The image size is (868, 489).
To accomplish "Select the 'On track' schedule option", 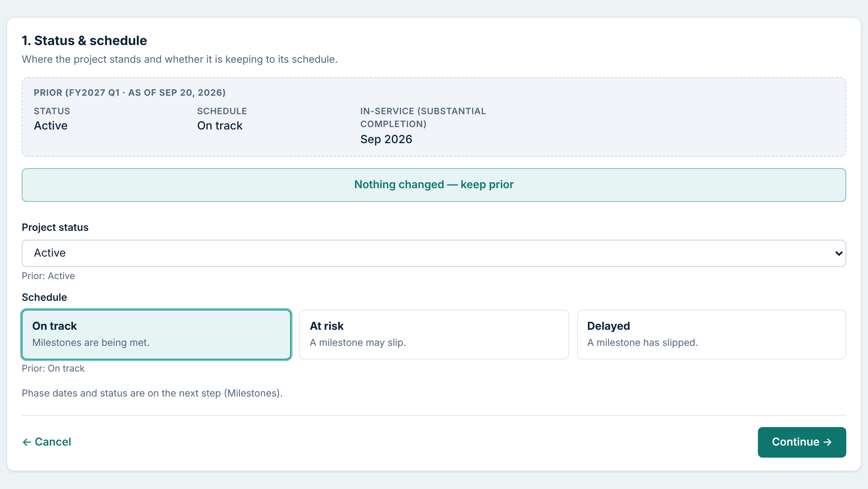I will click(156, 335).
